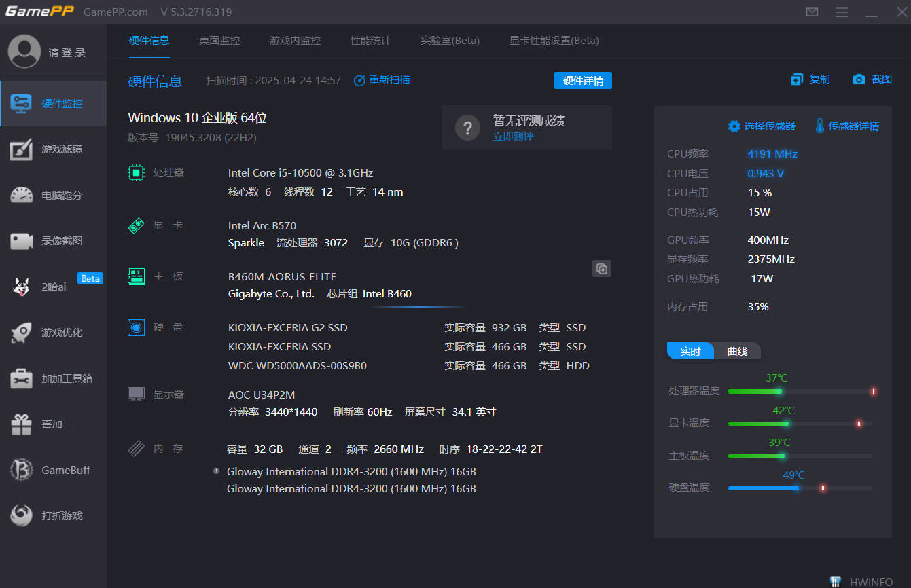The image size is (911, 588).
Task: Open 打折游戏 sidebar icon
Action: 21,515
